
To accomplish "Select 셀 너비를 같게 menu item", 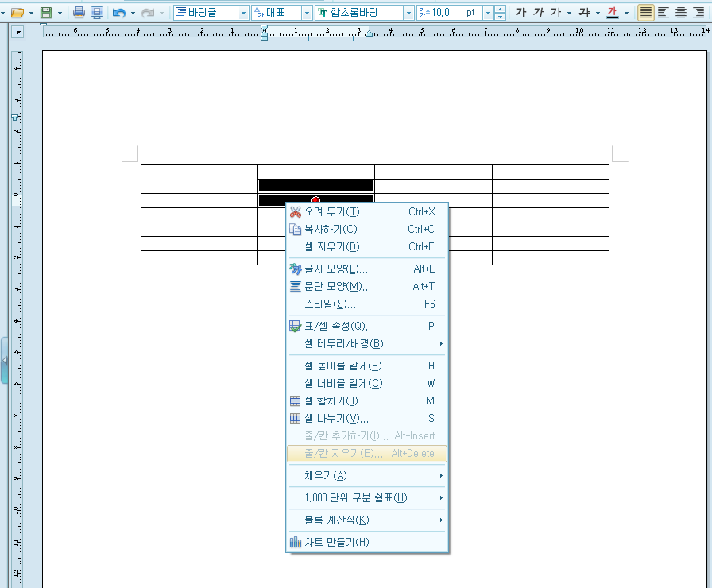I will [x=367, y=384].
